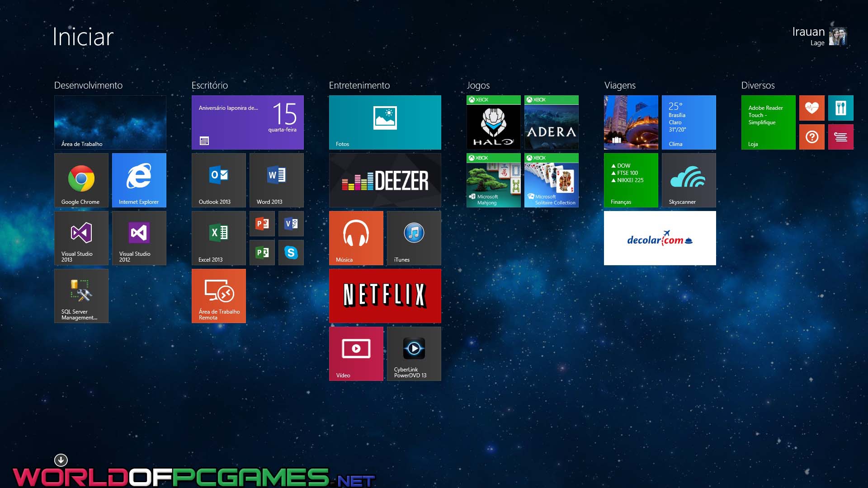This screenshot has width=868, height=488.
Task: Open Irauan Lage user account menu
Action: tap(819, 36)
